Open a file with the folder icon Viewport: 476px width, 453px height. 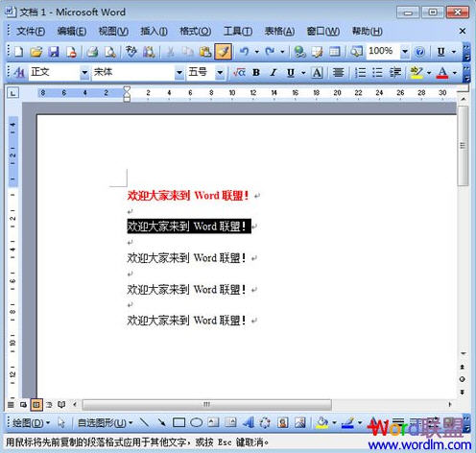click(x=36, y=52)
